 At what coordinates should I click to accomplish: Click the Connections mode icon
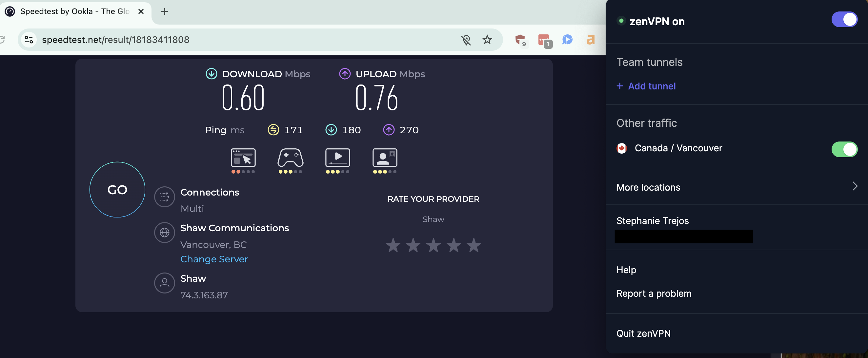(164, 197)
